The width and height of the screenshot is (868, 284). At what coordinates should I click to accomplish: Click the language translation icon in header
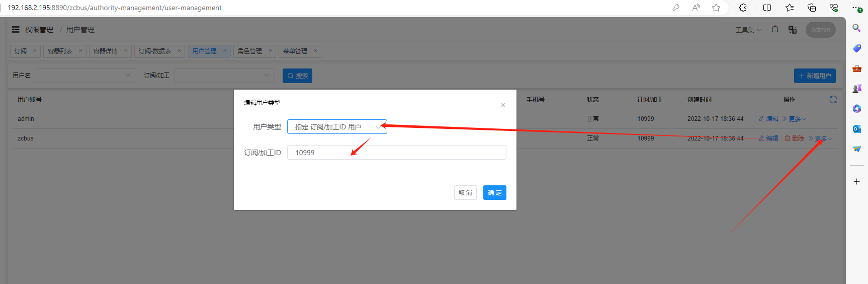tap(793, 30)
